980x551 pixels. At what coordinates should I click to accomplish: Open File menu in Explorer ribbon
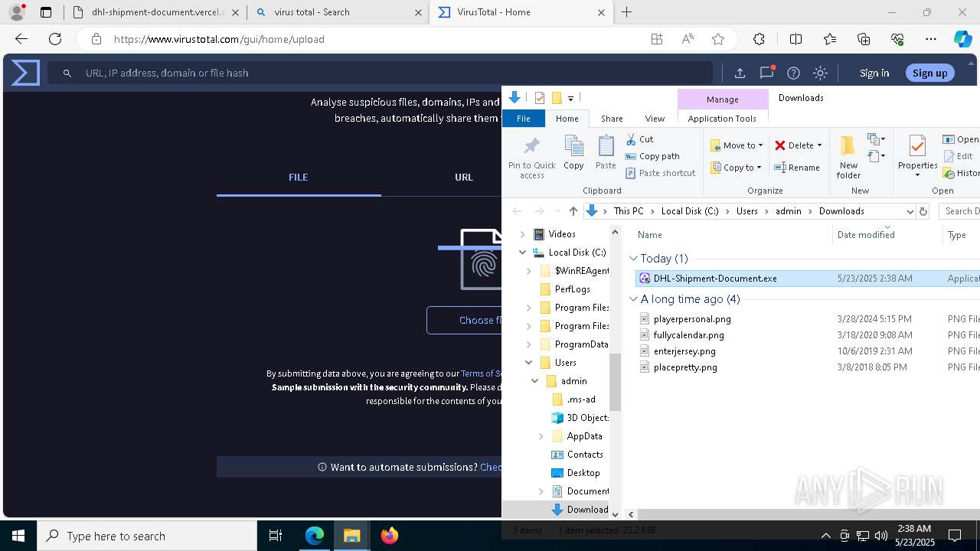click(524, 119)
